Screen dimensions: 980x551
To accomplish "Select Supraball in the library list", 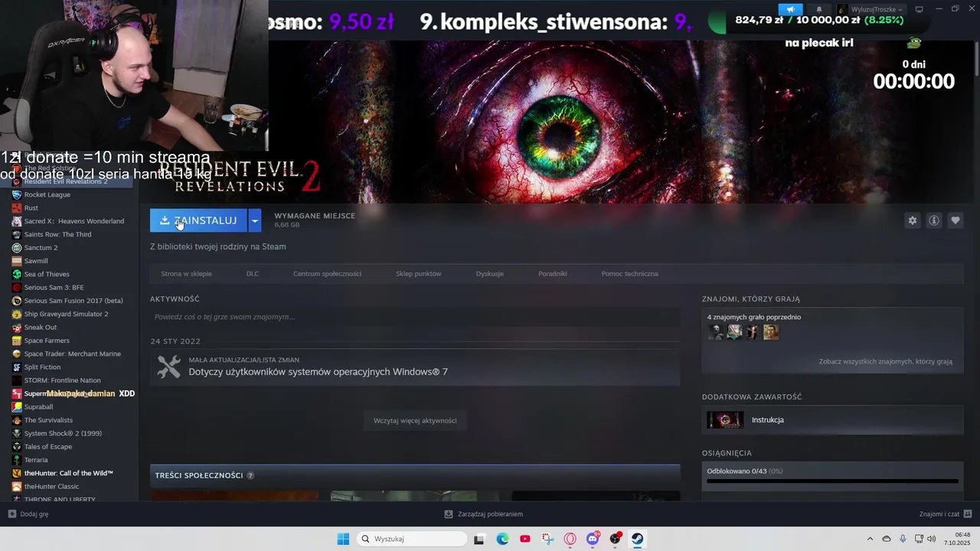I will point(38,407).
